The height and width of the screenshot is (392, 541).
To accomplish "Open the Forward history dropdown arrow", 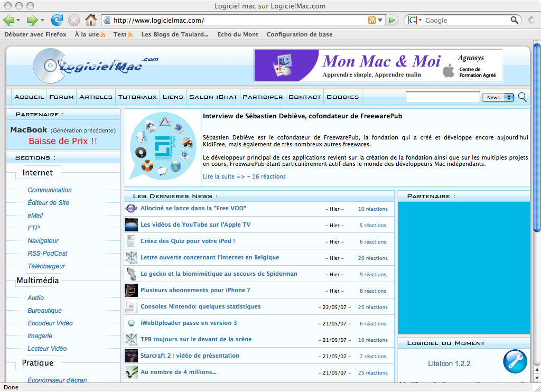I will pyautogui.click(x=42, y=21).
